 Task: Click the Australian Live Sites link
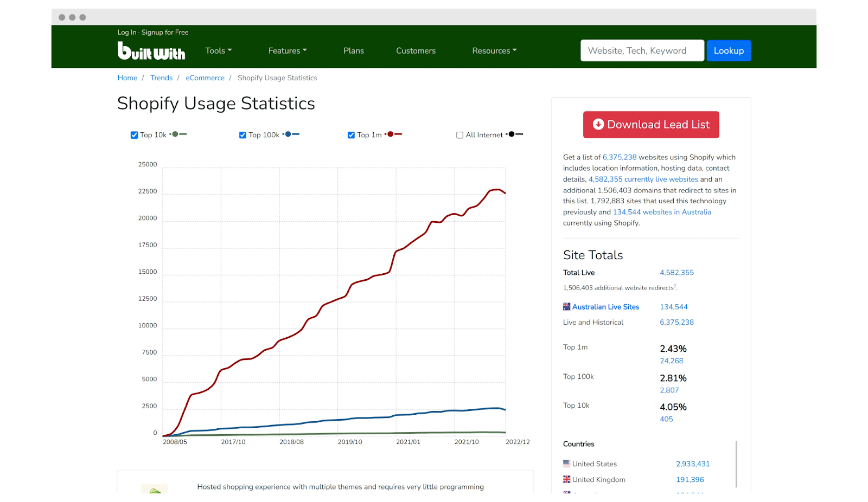(605, 307)
